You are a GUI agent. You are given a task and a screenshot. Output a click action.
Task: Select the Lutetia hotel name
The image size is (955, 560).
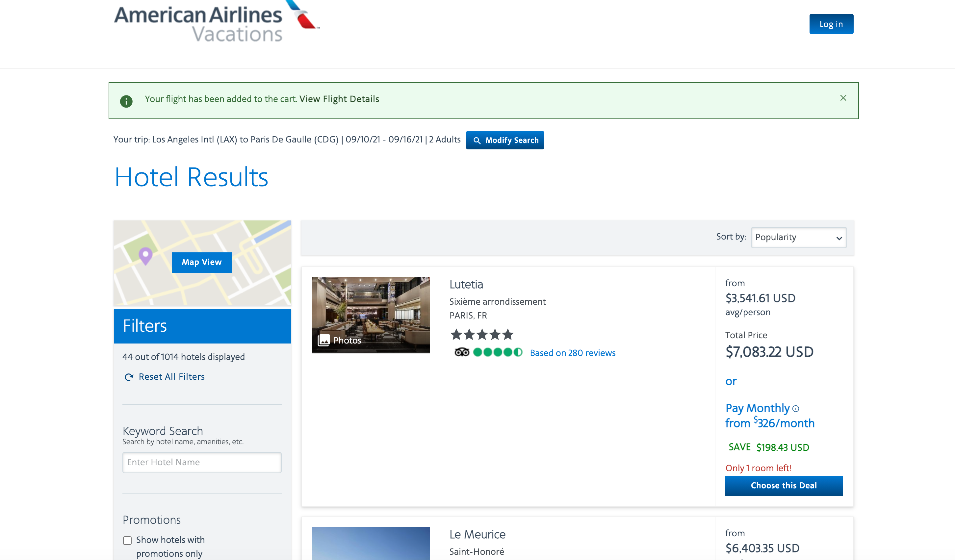point(466,285)
